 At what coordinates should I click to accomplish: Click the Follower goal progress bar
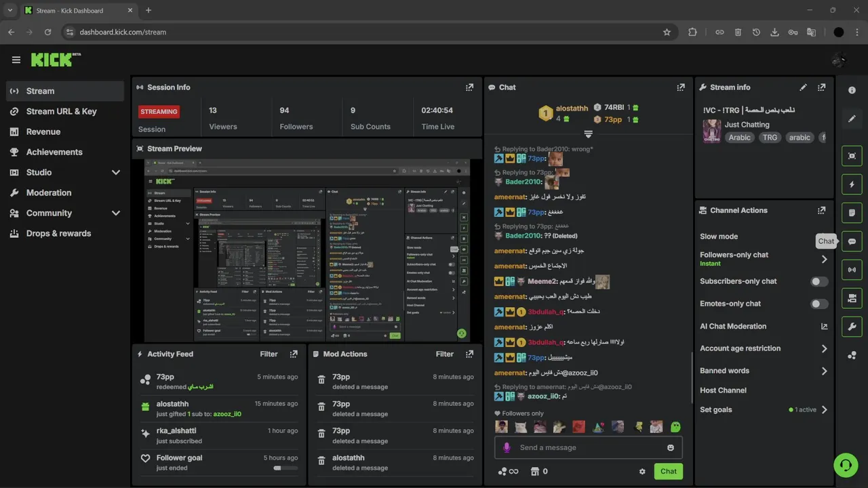[285, 468]
